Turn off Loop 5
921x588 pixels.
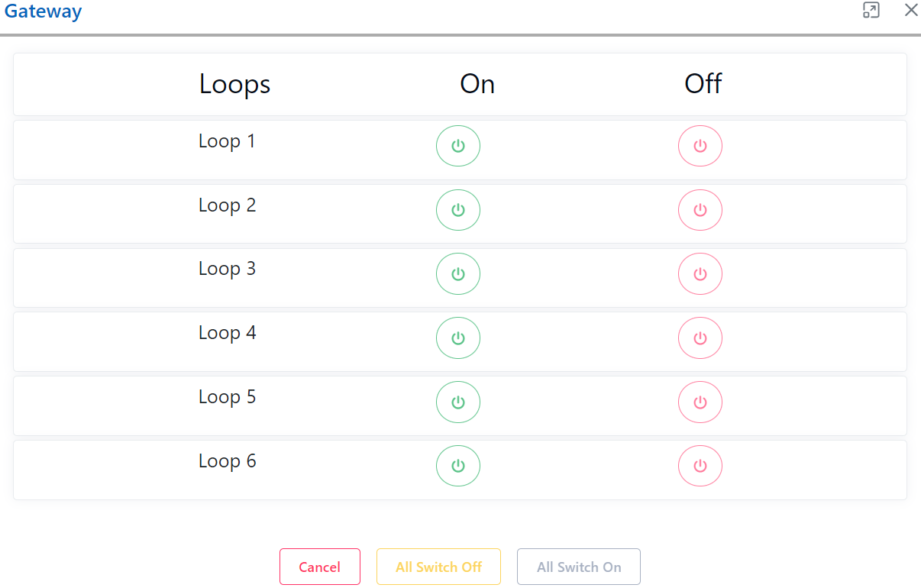click(x=700, y=402)
